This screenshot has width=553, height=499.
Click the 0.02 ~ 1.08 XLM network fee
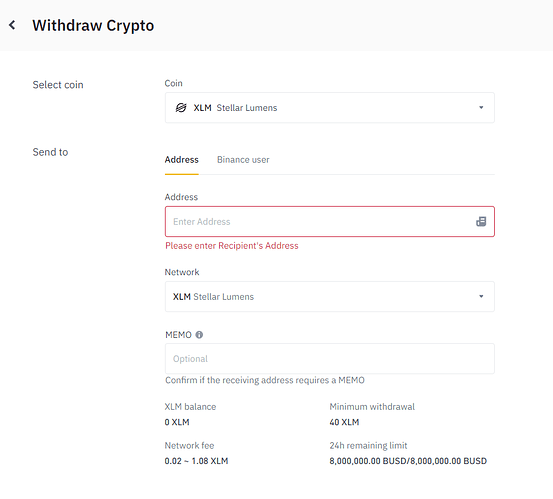(x=196, y=461)
